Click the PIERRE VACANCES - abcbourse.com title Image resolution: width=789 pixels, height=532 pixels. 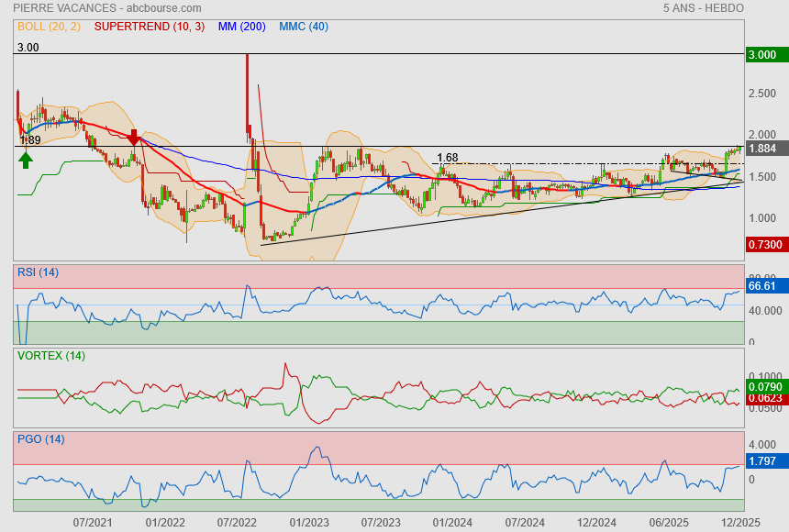[x=107, y=7]
